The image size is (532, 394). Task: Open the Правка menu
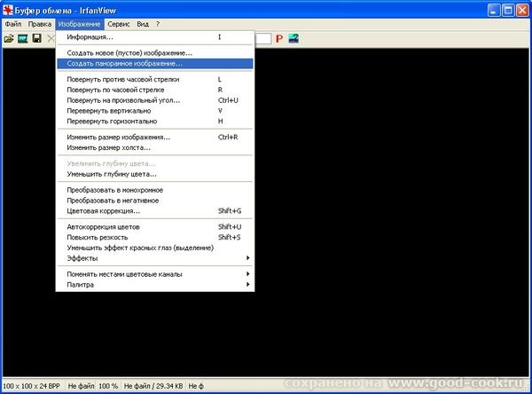pyautogui.click(x=41, y=23)
